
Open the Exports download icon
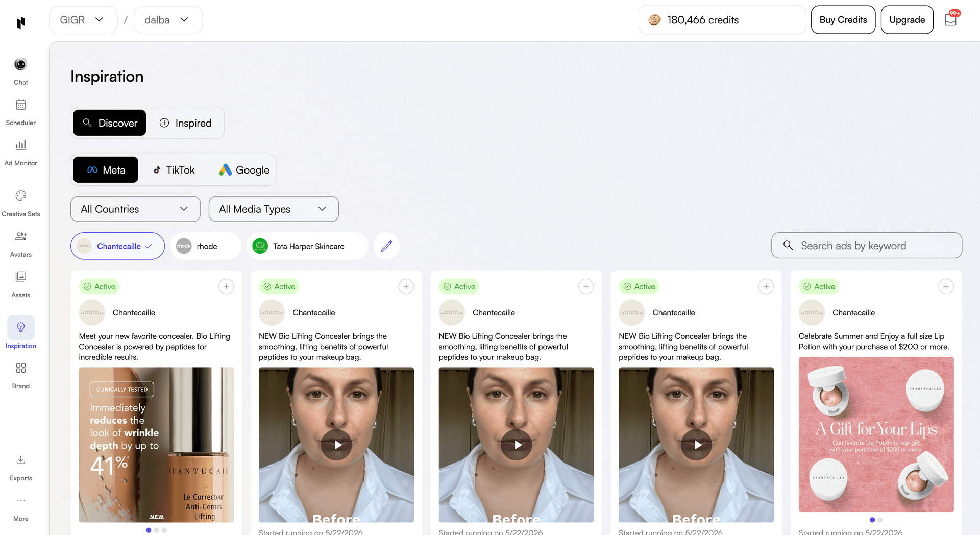tap(20, 460)
